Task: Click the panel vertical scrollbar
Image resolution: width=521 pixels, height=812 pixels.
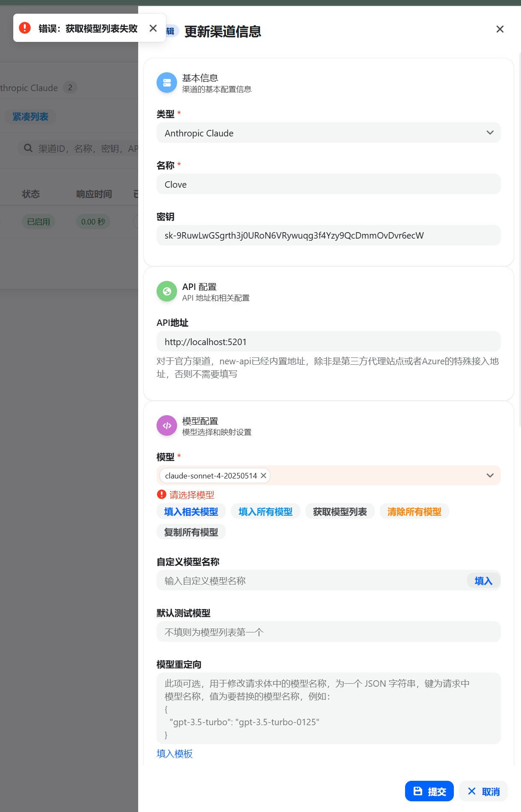Action: (519, 239)
